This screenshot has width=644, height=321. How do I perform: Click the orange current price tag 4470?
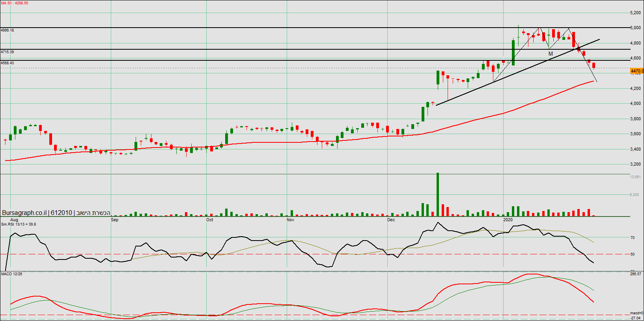pyautogui.click(x=637, y=71)
